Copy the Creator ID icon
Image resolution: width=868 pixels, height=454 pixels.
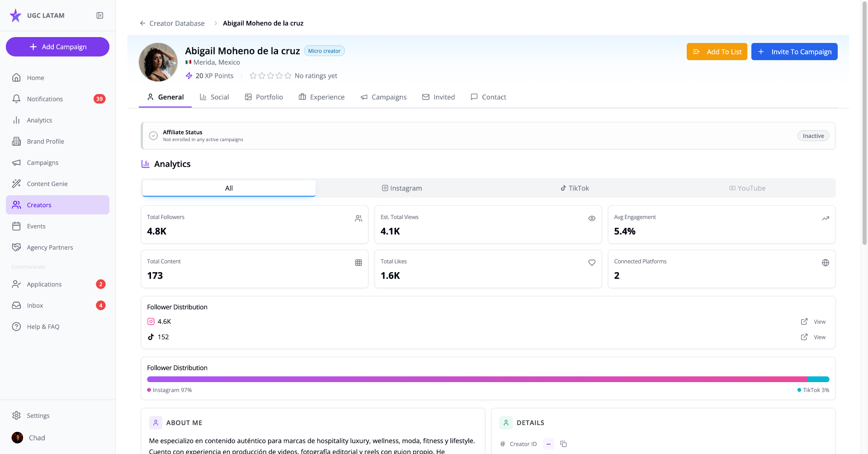click(563, 444)
